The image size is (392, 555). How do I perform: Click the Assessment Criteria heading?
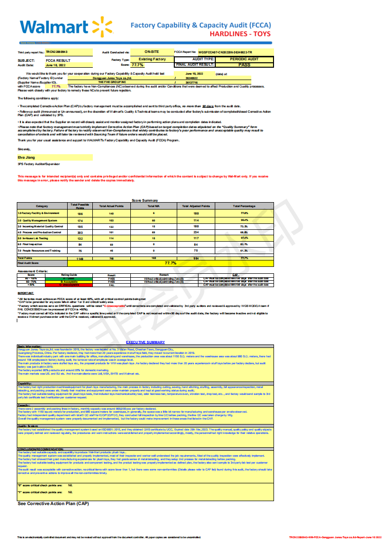pyautogui.click(x=33, y=271)
